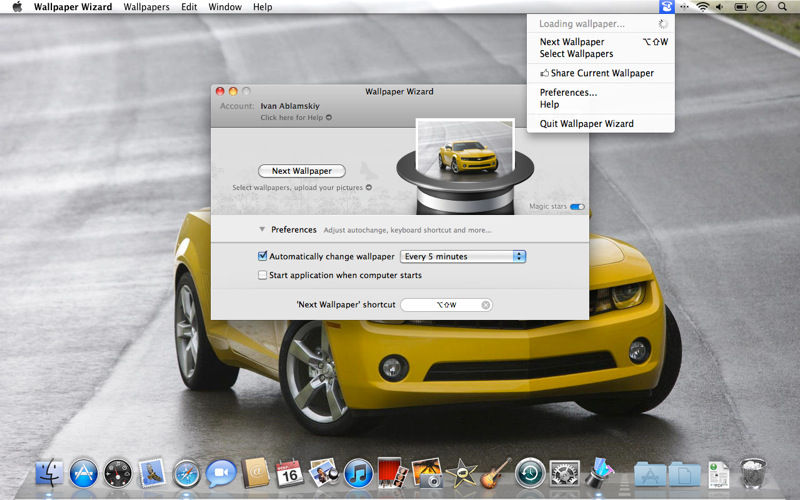The height and width of the screenshot is (500, 800).
Task: Choose Preferences... in status menu
Action: (601, 92)
